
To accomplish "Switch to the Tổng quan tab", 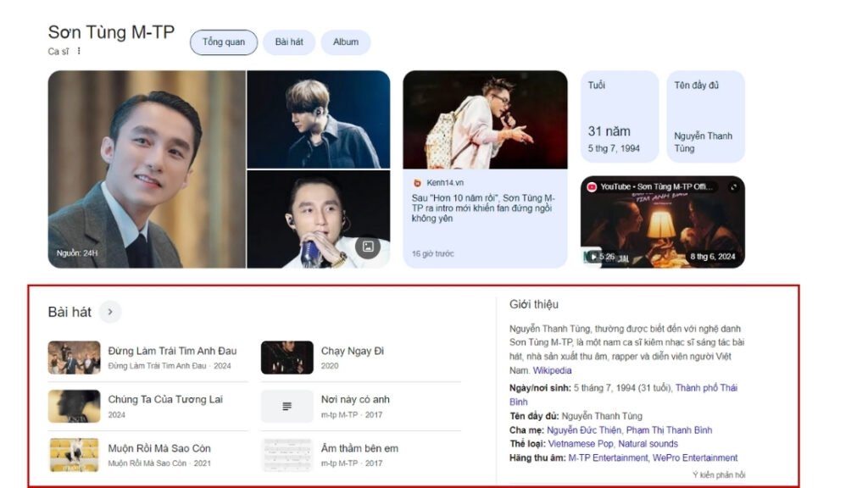I will pyautogui.click(x=224, y=42).
